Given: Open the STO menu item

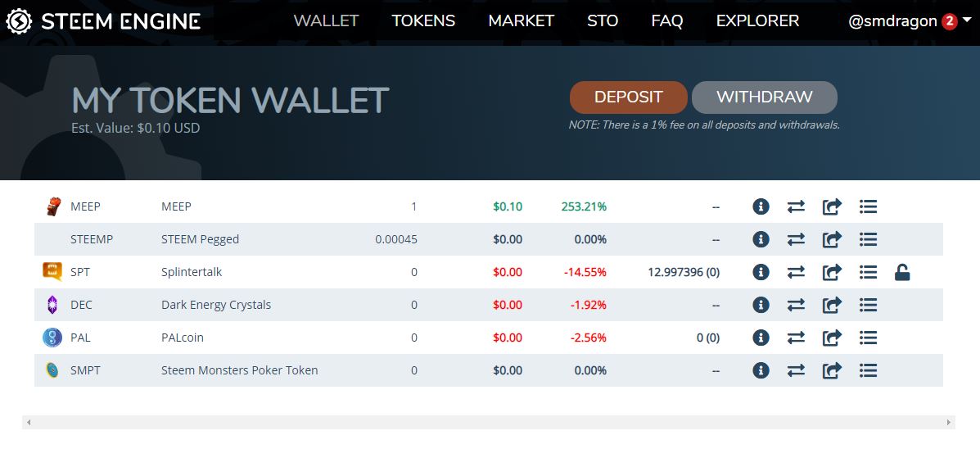Looking at the screenshot, I should [603, 20].
